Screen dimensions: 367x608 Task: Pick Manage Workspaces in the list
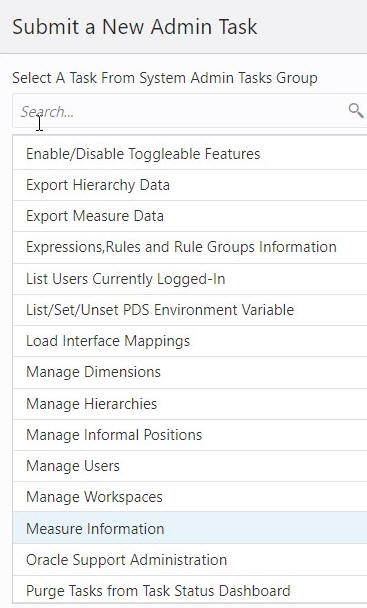pos(190,497)
